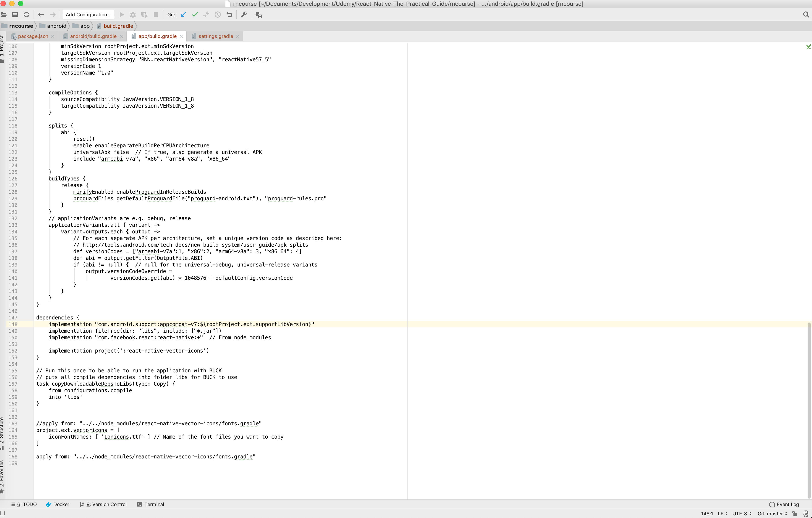
Task: Click the Git Commit checkmark icon
Action: click(195, 15)
